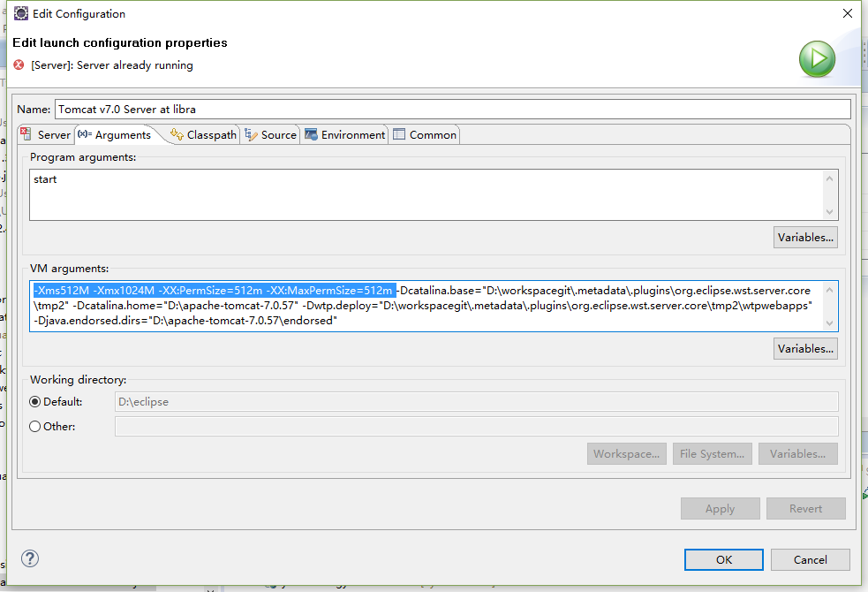This screenshot has width=868, height=592.
Task: Open help via the question mark icon
Action: coord(30,558)
